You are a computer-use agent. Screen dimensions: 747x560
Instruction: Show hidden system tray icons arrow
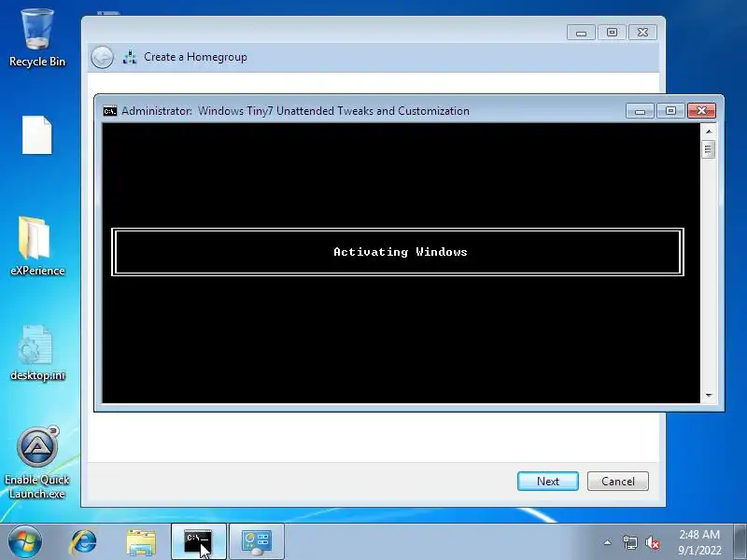[x=608, y=542]
